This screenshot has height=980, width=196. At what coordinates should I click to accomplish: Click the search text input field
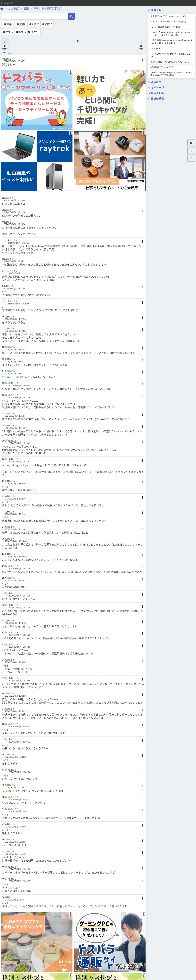click(35, 16)
